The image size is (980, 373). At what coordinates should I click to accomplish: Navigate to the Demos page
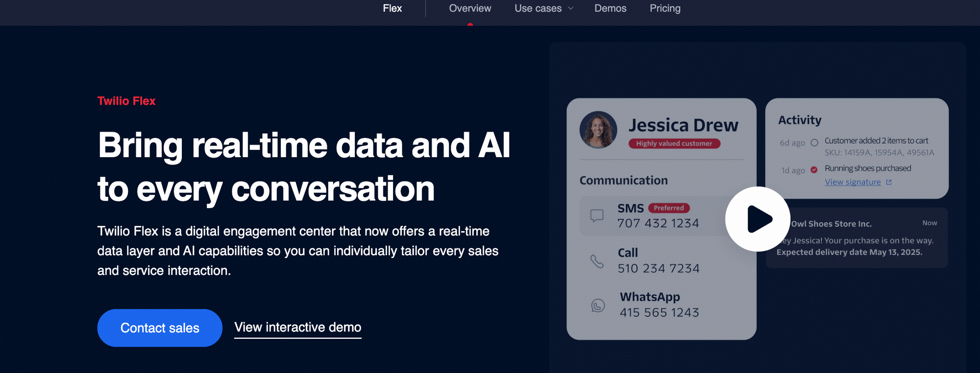tap(611, 8)
